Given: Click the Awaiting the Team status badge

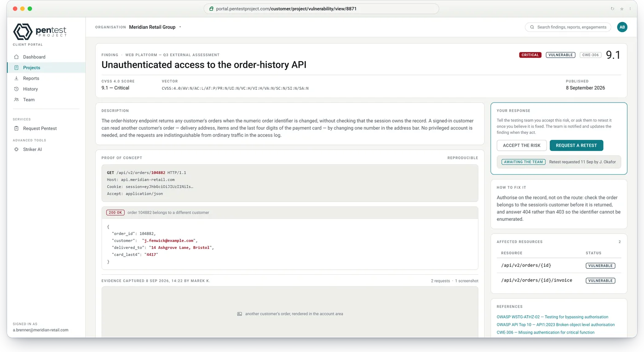Looking at the screenshot, I should 523,162.
